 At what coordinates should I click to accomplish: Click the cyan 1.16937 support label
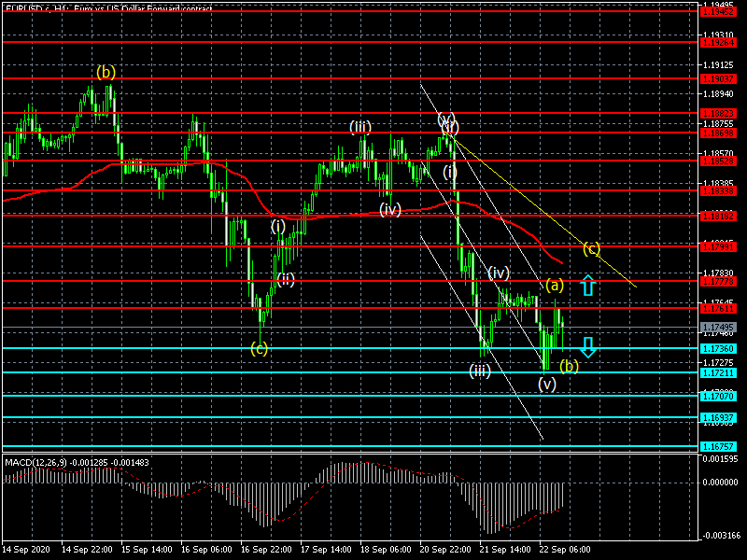pos(718,418)
